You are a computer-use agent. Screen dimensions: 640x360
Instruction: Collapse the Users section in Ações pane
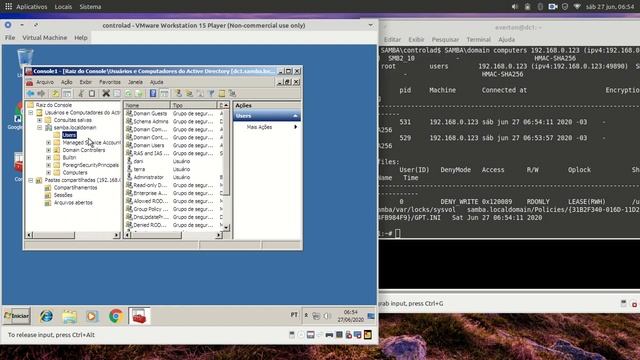click(x=295, y=116)
